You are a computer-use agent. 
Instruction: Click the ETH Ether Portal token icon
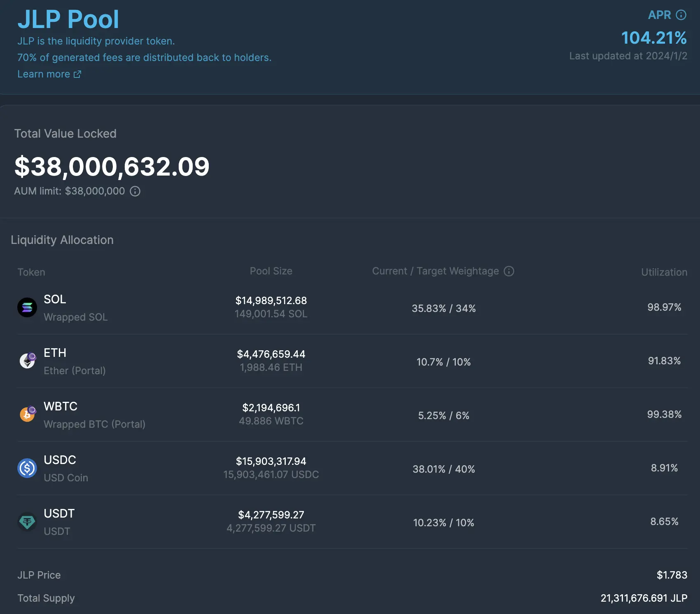pos(27,361)
